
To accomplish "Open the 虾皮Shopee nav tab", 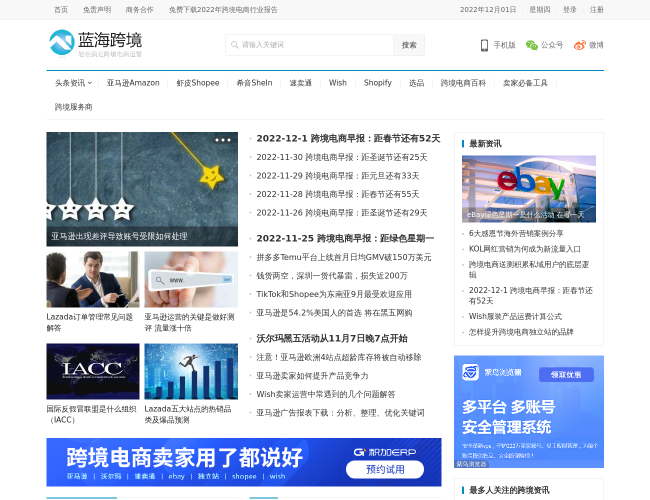I will (198, 83).
